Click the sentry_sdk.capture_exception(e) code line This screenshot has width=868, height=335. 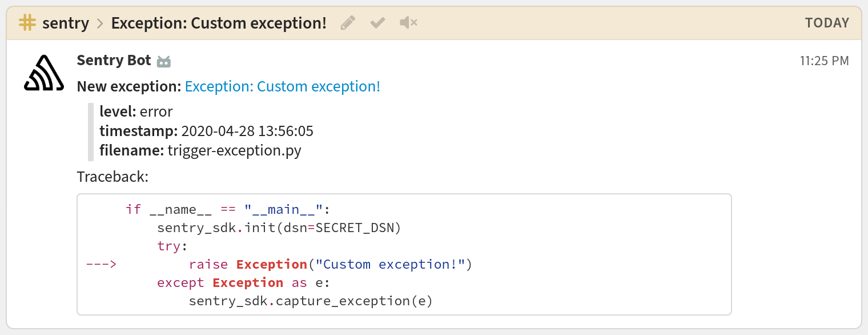[311, 301]
